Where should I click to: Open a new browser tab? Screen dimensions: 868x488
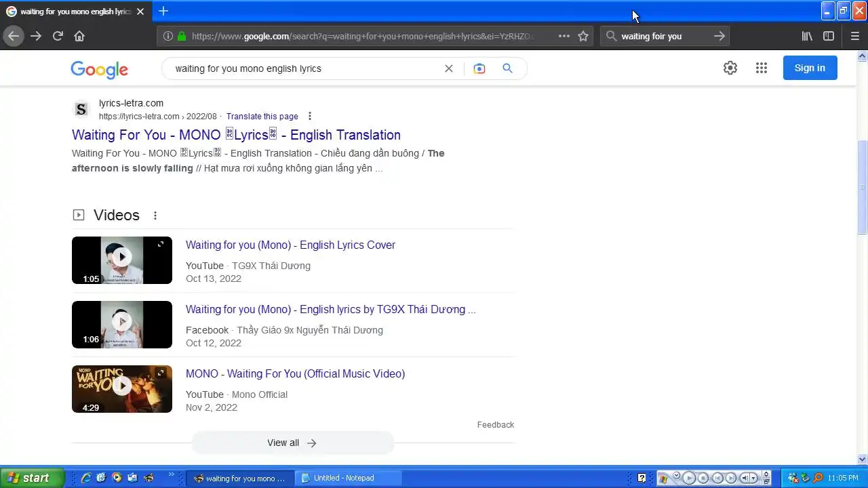(163, 11)
